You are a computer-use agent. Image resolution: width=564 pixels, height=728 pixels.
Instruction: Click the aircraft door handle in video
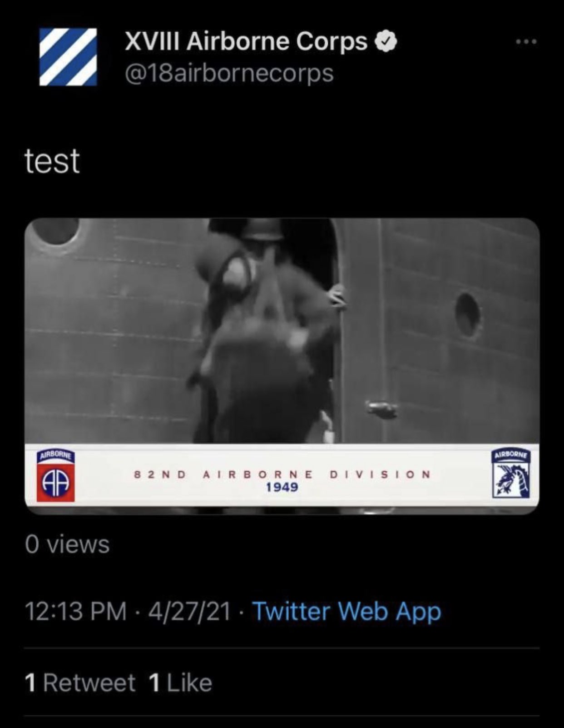(x=381, y=408)
